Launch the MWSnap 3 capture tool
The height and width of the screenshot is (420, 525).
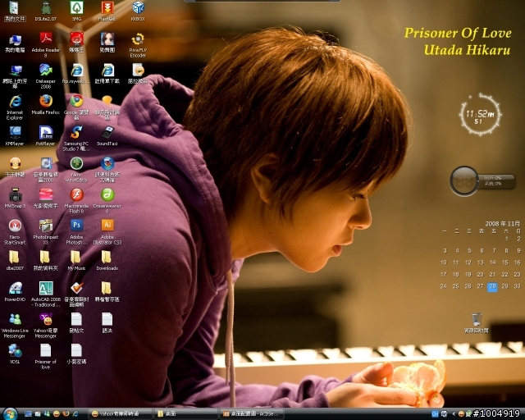[15, 198]
